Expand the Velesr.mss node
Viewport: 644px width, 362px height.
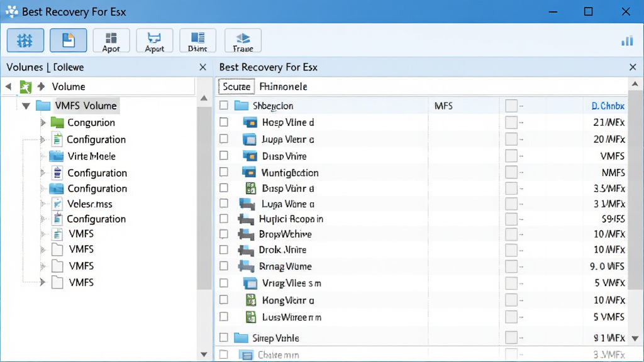43,204
